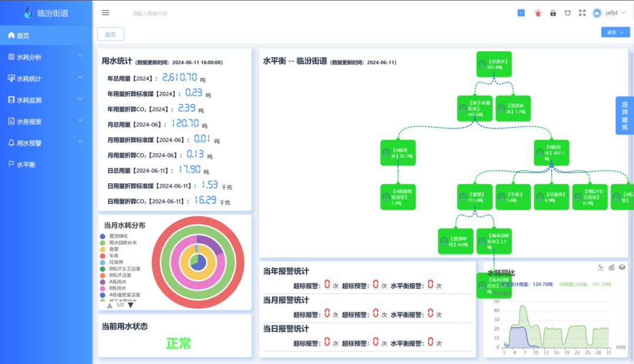Expand the 水耗分析 sidebar menu
Viewport: 634px width, 364px height.
click(x=46, y=57)
